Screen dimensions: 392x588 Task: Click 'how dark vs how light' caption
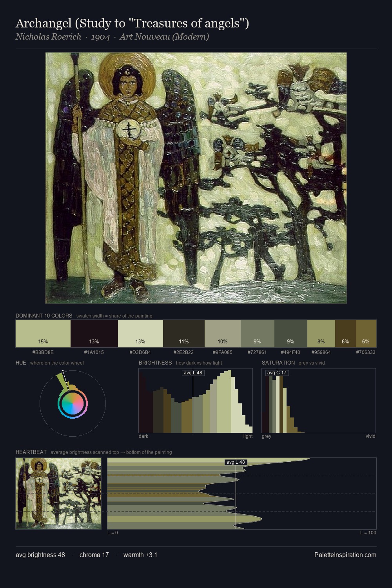coord(199,363)
